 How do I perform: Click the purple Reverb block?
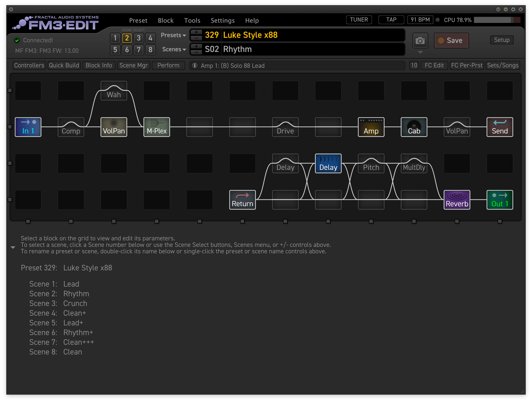pyautogui.click(x=457, y=200)
